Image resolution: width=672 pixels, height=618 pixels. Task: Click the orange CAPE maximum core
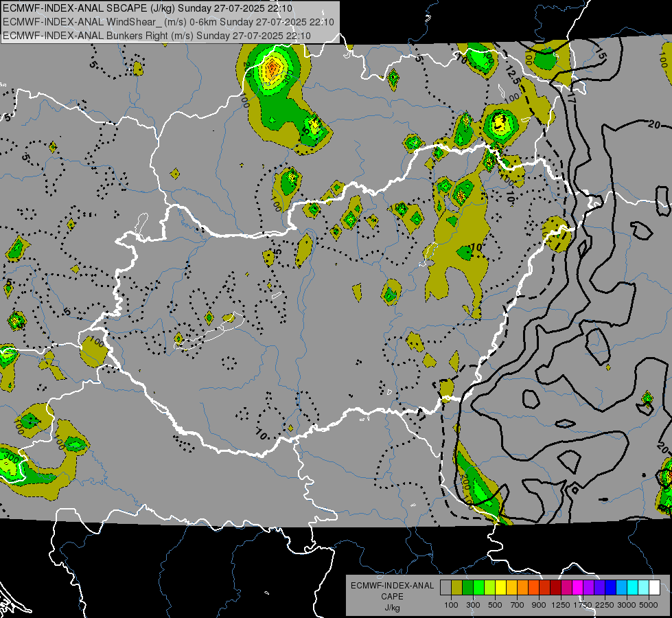(x=272, y=69)
